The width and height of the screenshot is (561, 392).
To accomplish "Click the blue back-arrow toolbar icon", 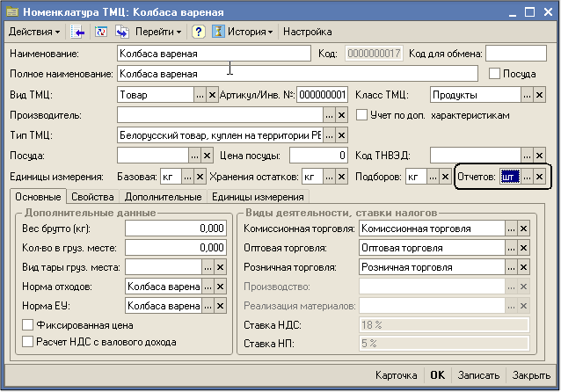I will 78,32.
